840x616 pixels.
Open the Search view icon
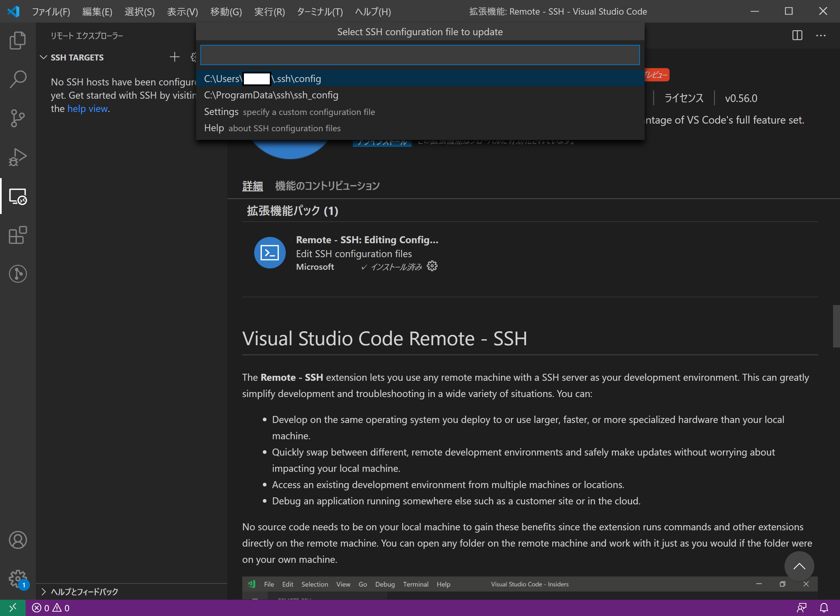(x=18, y=79)
